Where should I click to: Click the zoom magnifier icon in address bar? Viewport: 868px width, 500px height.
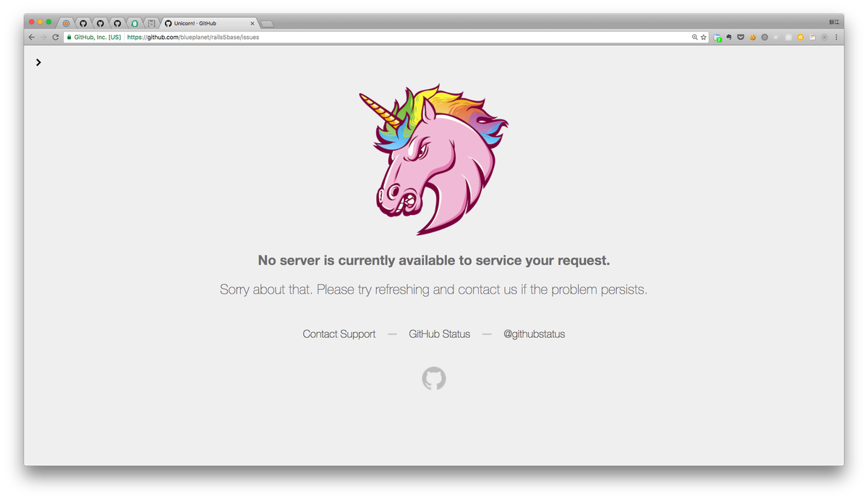coord(695,37)
